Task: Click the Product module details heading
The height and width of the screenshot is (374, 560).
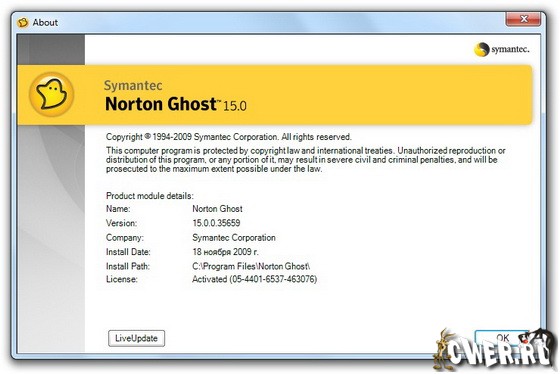Action: click(x=150, y=196)
